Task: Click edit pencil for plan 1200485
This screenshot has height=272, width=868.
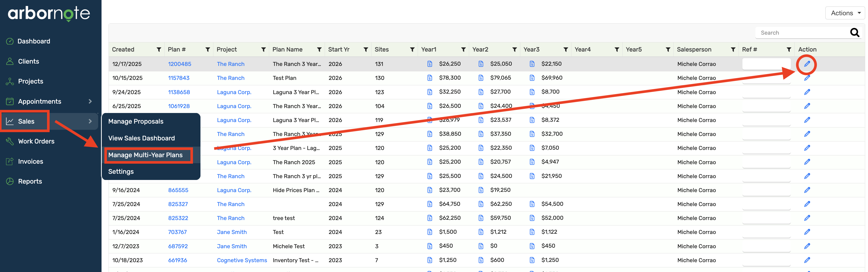Action: click(x=807, y=64)
